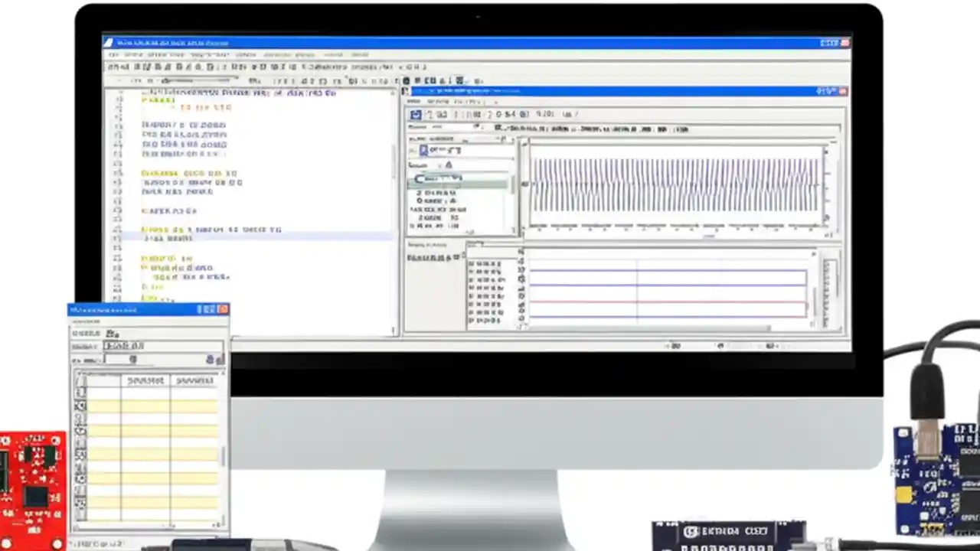Click the blue Save icon in the debugger window
The height and width of the screenshot is (551, 980).
[x=416, y=114]
